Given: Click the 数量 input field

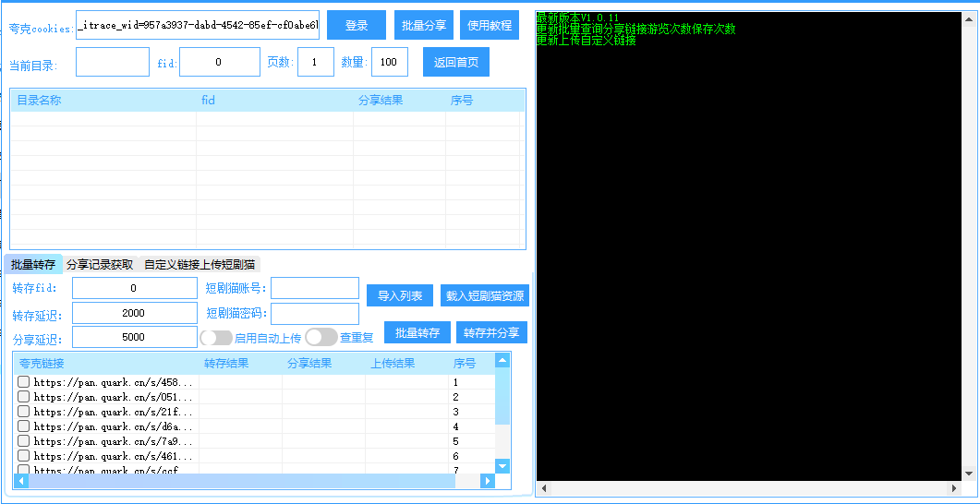Looking at the screenshot, I should (390, 62).
